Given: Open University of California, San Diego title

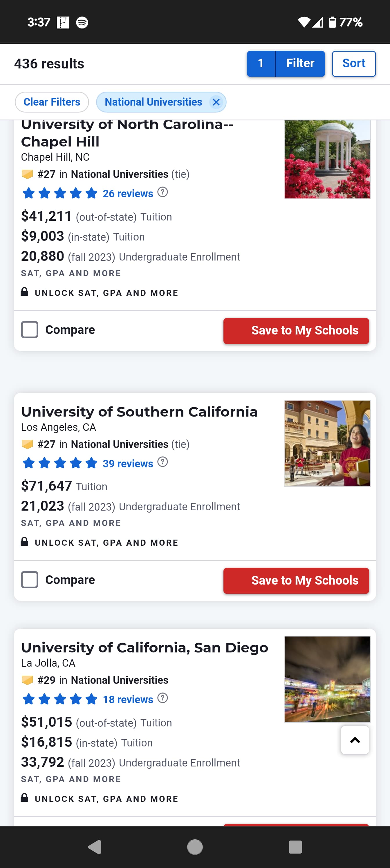Looking at the screenshot, I should click(145, 647).
